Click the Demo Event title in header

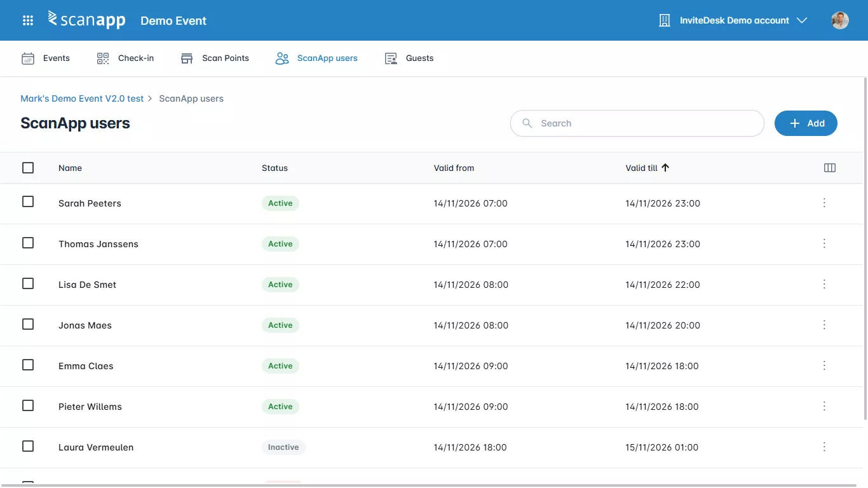(x=173, y=20)
